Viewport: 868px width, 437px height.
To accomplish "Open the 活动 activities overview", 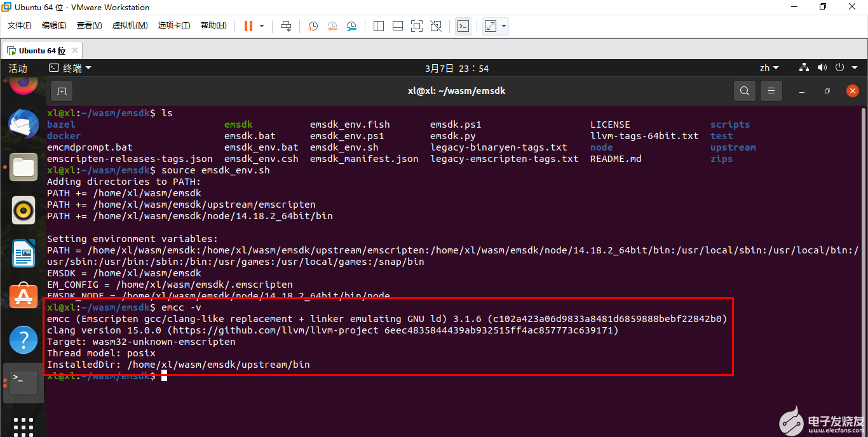I will click(x=18, y=68).
